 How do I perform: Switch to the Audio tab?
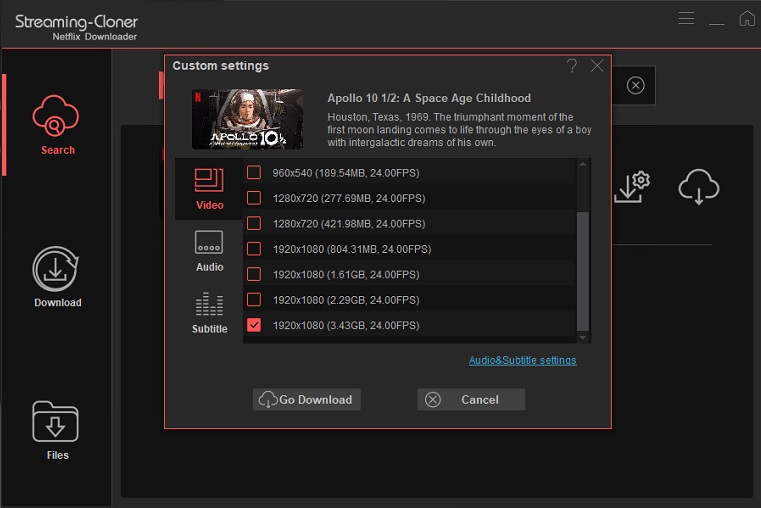tap(209, 251)
